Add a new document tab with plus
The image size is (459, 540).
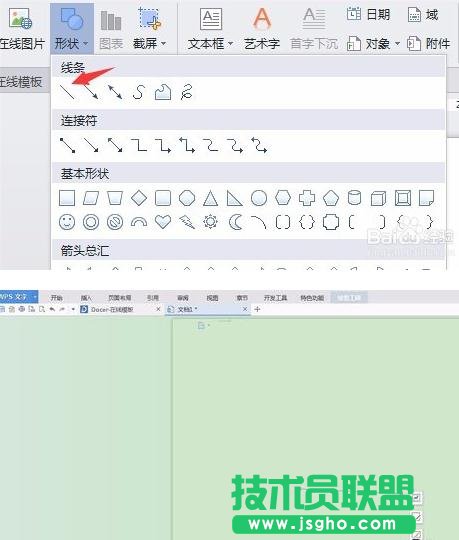pos(257,309)
